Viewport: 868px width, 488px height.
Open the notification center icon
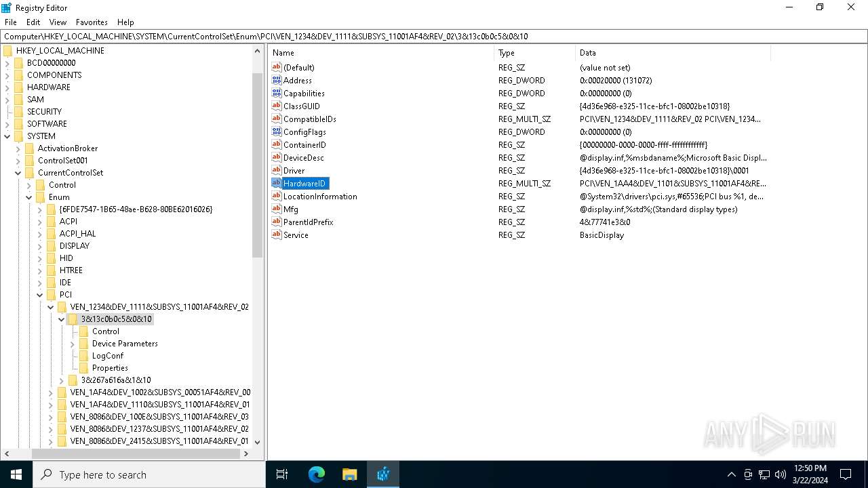846,474
